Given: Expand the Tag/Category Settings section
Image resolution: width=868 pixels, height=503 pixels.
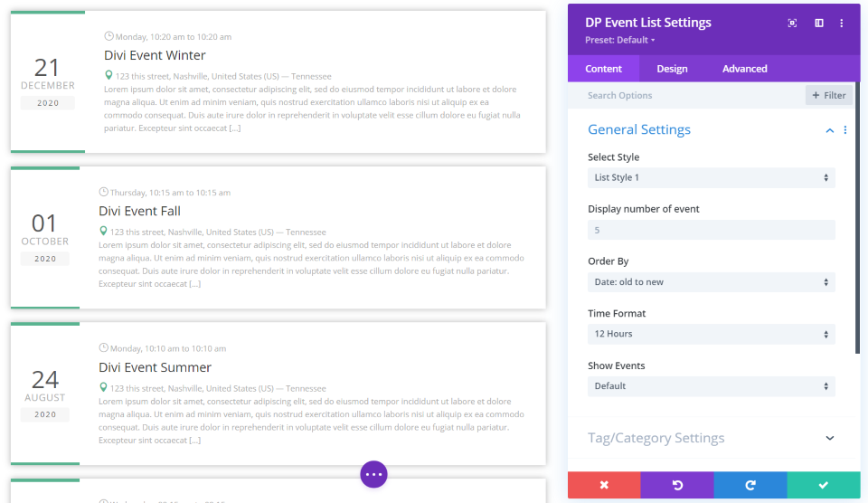Looking at the screenshot, I should pyautogui.click(x=829, y=438).
